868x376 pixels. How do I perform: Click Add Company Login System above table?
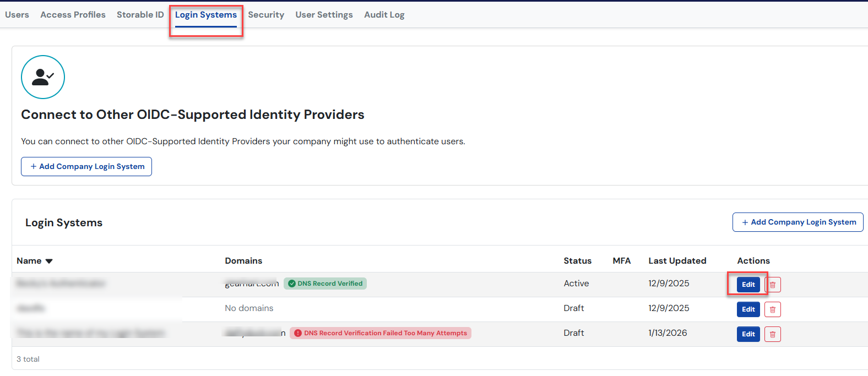coord(798,222)
